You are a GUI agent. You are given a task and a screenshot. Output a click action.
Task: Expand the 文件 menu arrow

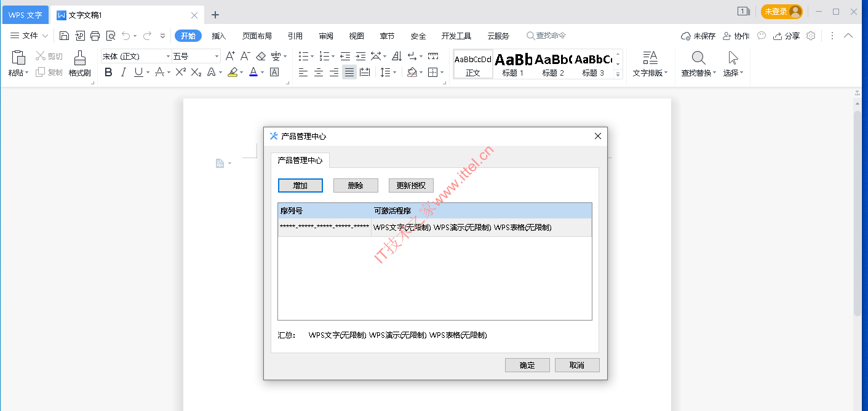(x=46, y=36)
